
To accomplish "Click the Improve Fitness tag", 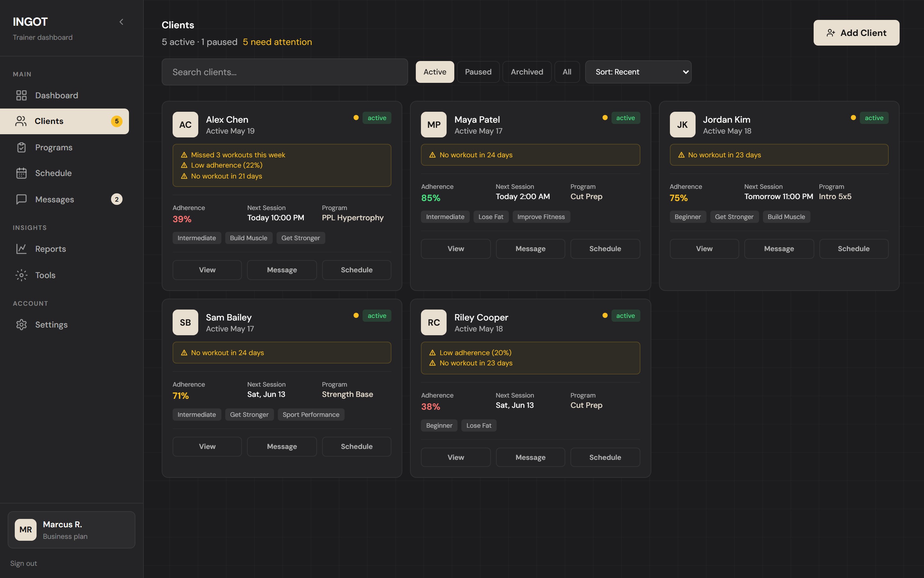I will point(541,217).
